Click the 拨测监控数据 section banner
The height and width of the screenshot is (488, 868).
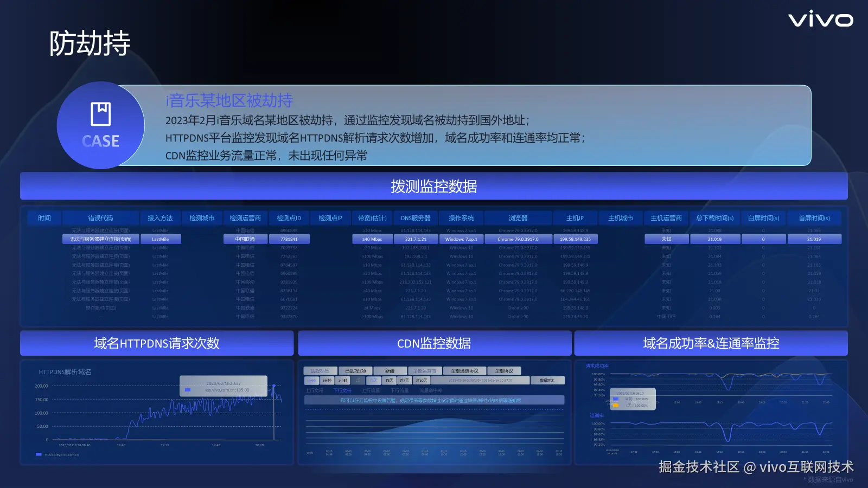coord(434,187)
